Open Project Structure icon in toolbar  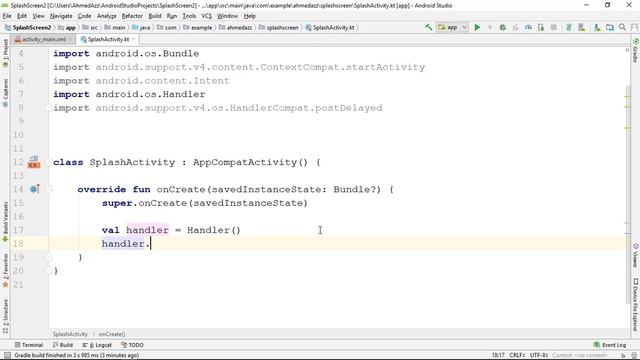coord(610,27)
